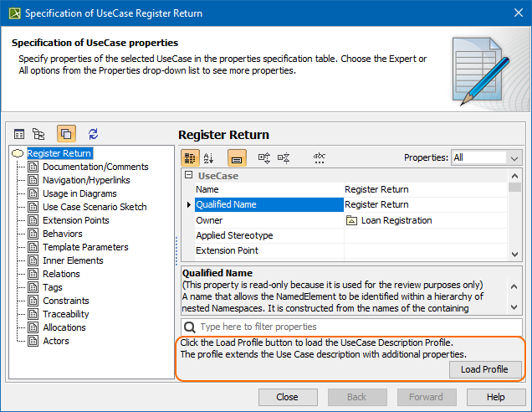Viewport: 532px width, 412px height.
Task: Click the abc spell-check icon
Action: click(x=320, y=157)
